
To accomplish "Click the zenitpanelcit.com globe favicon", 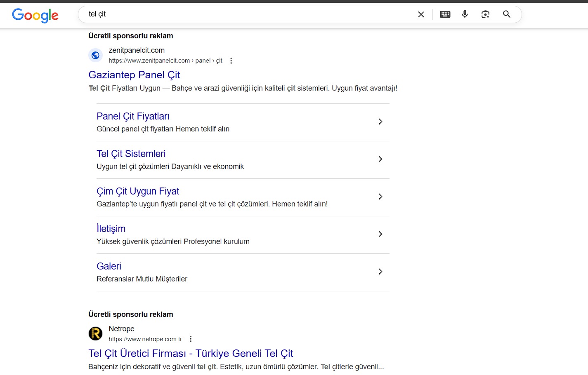I will pyautogui.click(x=95, y=55).
